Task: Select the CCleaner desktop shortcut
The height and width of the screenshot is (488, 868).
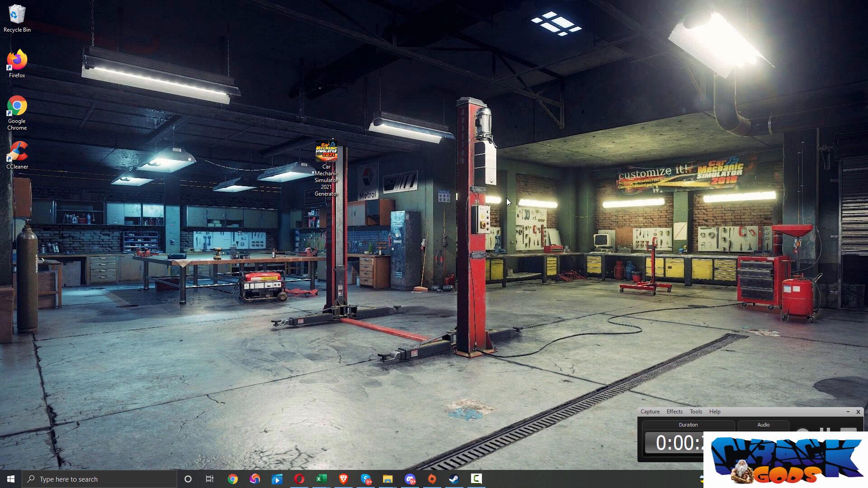Action: (x=17, y=155)
